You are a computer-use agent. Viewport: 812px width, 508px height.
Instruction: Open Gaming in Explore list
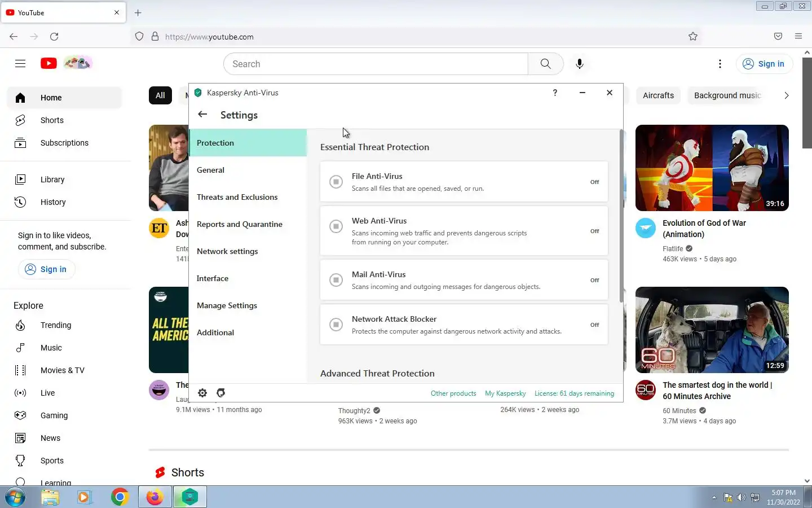pyautogui.click(x=64, y=415)
